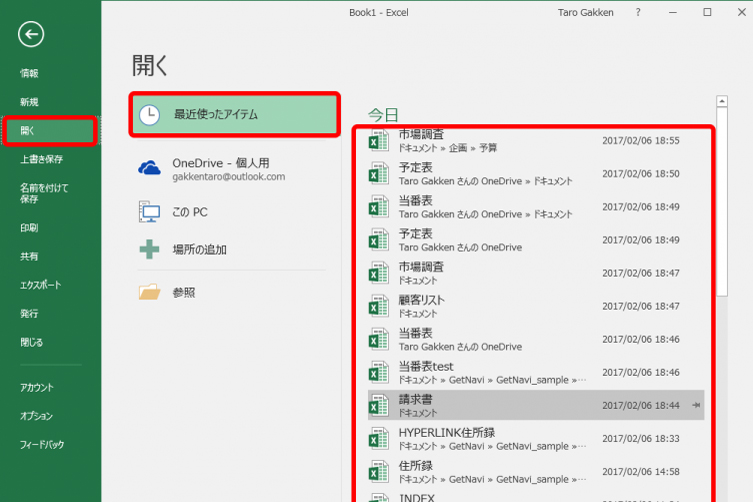753x502 pixels.
Task: Open 市場調査 file name at 18:55
Action: 421,135
